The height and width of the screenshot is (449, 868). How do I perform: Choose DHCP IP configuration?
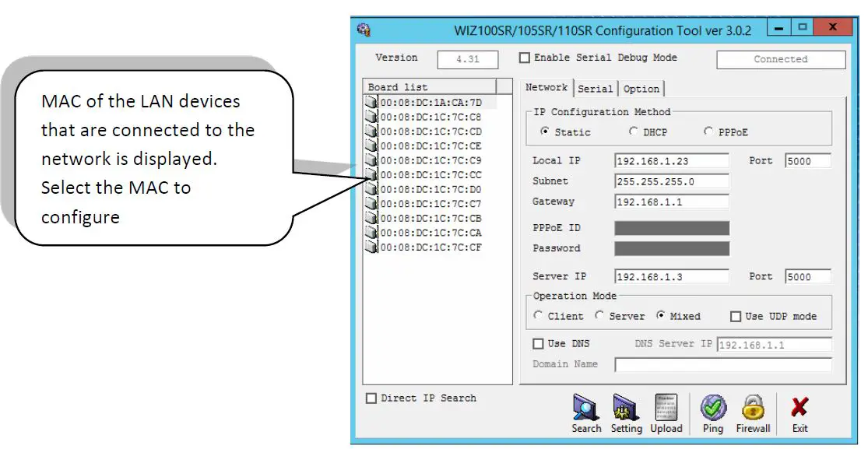(x=633, y=132)
